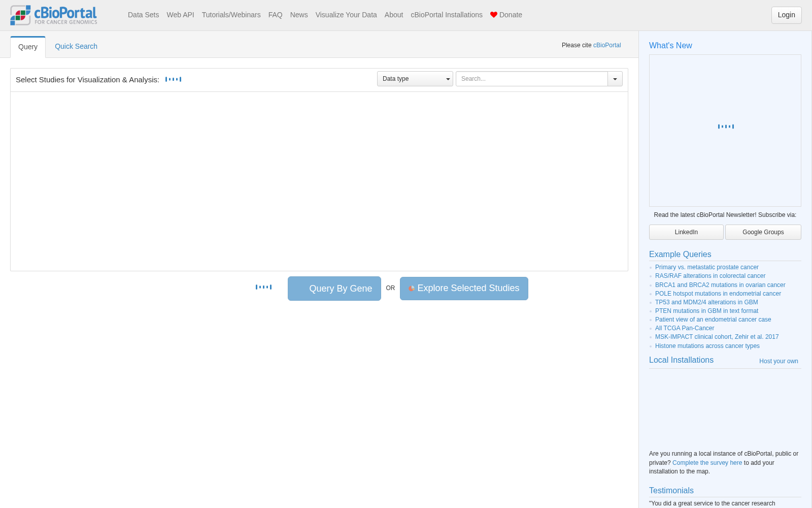This screenshot has height=508, width=812.
Task: Click the Query By Gene button
Action: (334, 289)
